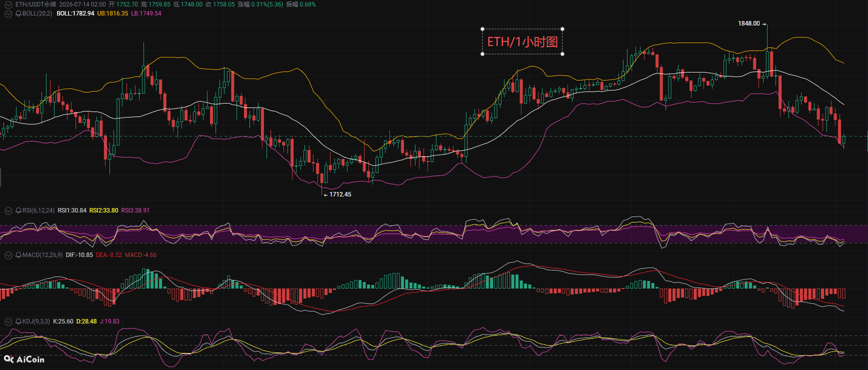Click the RSI indicator alert bell icon
Screen dimensions: 868x370
[x=18, y=210]
